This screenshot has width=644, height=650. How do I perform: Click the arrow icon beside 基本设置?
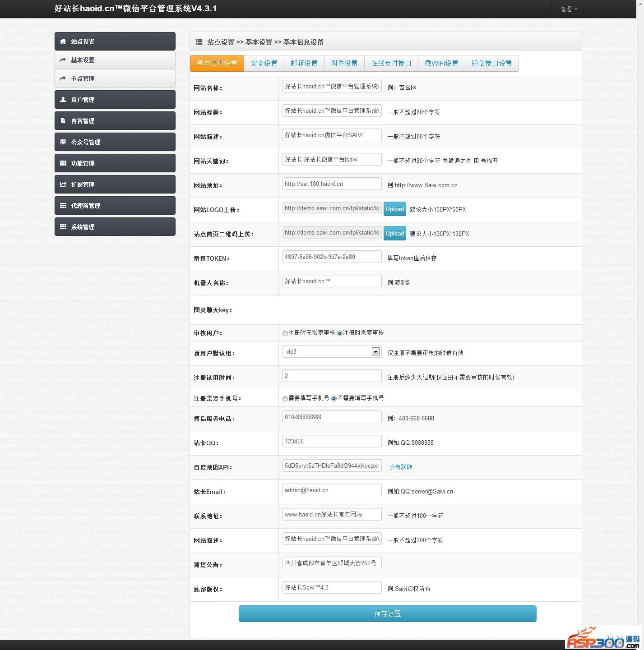(x=63, y=60)
